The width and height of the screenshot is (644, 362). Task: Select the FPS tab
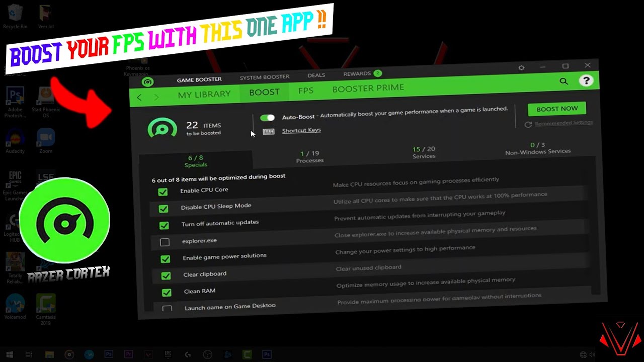pyautogui.click(x=305, y=90)
